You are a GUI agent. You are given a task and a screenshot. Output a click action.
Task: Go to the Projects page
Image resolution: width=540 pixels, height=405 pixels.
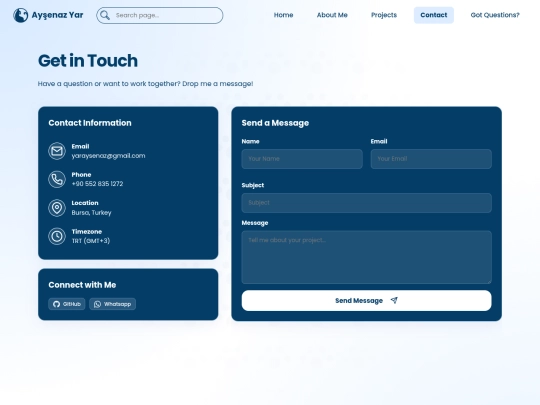click(384, 15)
